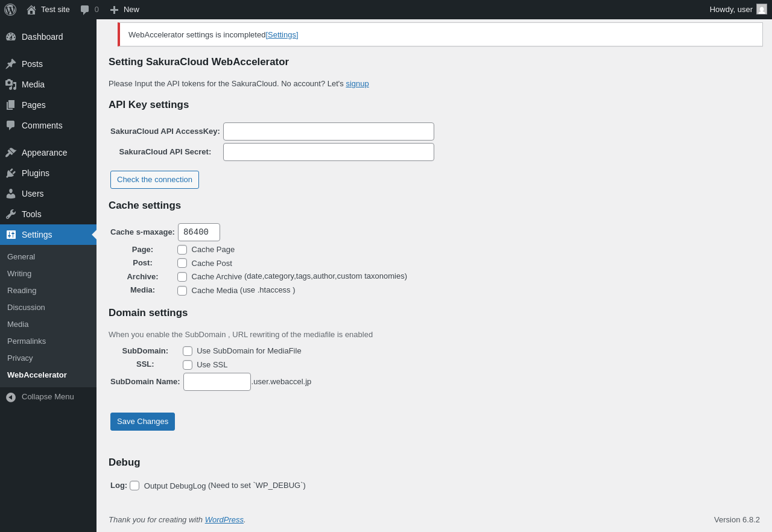Click the Media library icon
Viewport: 772px width, 532px height.
click(11, 84)
